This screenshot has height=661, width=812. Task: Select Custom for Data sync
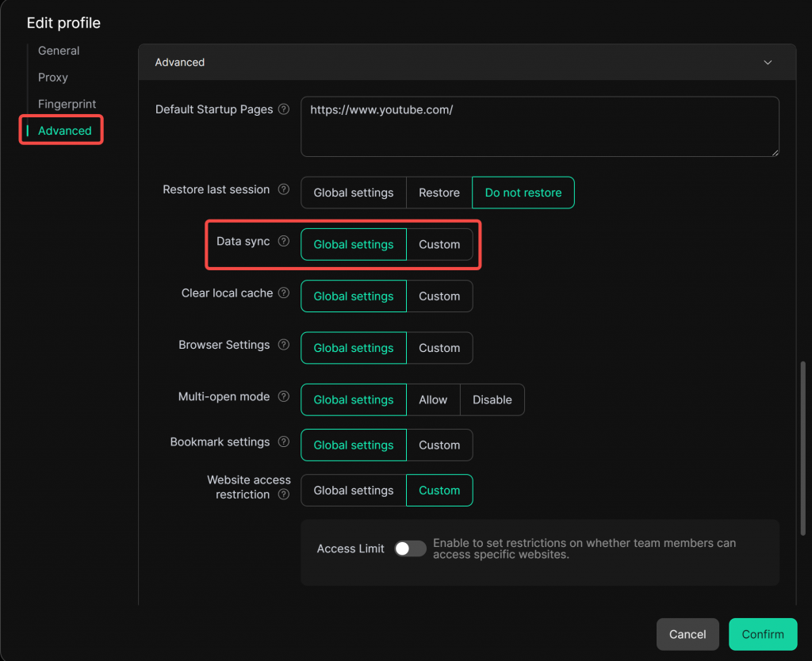pyautogui.click(x=439, y=245)
